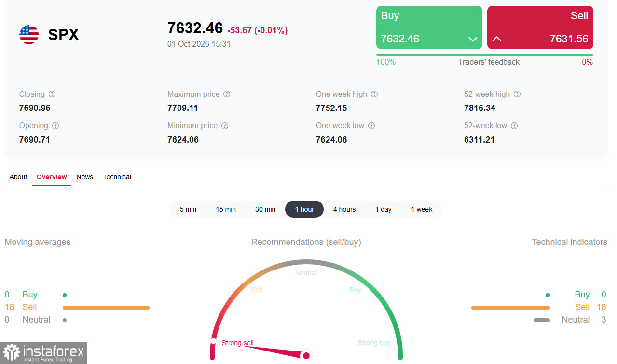
Task: Choose the 5 min timeframe
Action: (x=188, y=209)
